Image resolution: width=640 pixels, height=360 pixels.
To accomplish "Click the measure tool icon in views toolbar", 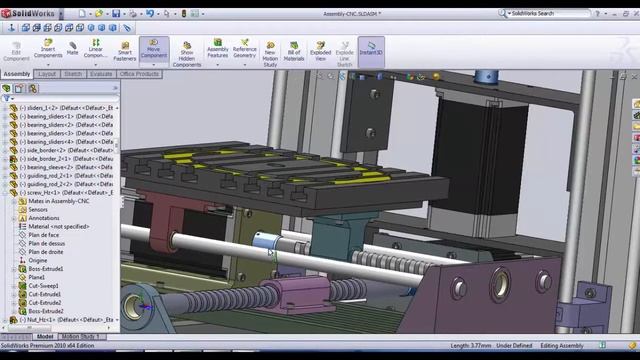I will click(127, 28).
